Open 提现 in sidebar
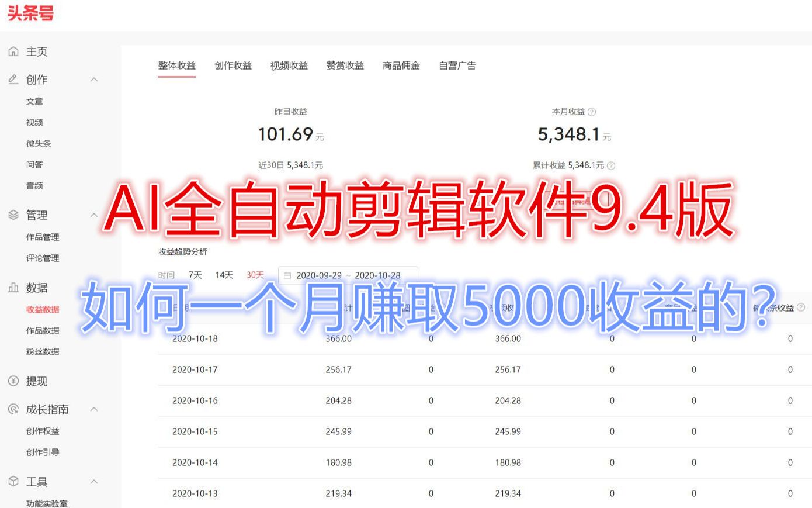This screenshot has height=508, width=812. pyautogui.click(x=37, y=381)
